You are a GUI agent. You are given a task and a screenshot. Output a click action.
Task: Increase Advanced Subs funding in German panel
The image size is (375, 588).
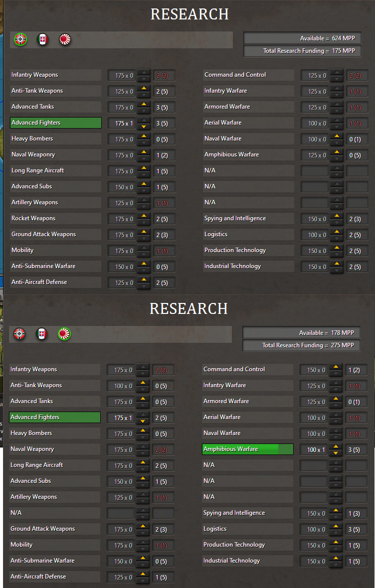click(x=144, y=184)
